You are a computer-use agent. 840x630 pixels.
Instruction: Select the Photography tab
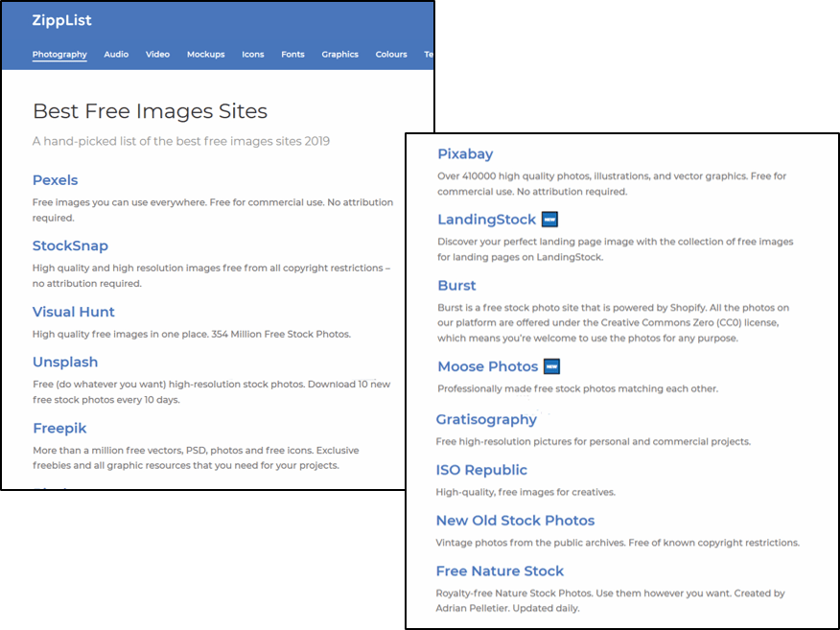(59, 55)
